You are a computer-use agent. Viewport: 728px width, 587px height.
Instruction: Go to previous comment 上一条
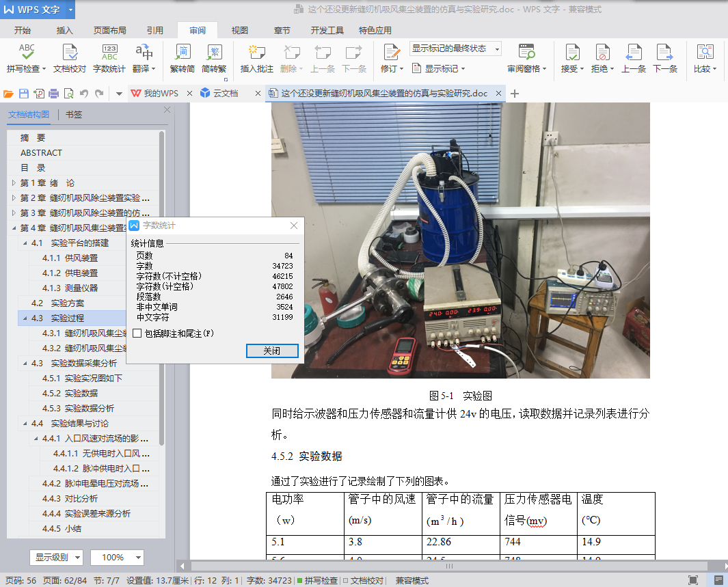[323, 59]
